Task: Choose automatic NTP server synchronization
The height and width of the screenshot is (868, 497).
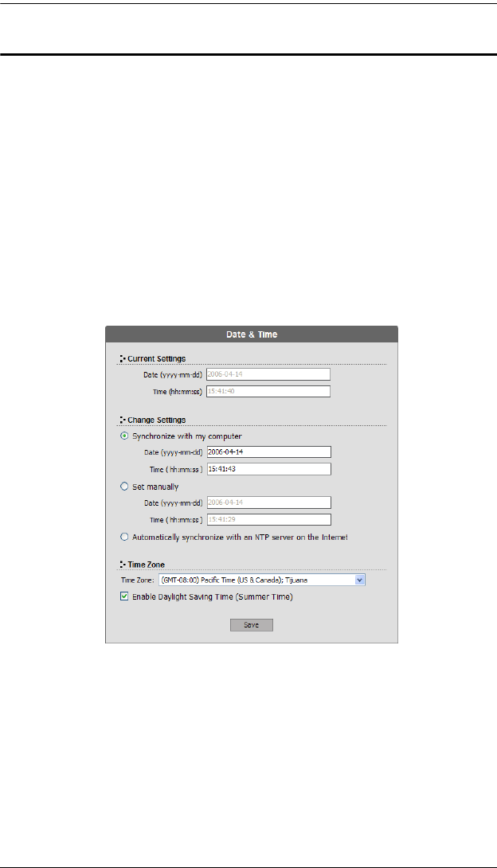Action: pos(123,537)
